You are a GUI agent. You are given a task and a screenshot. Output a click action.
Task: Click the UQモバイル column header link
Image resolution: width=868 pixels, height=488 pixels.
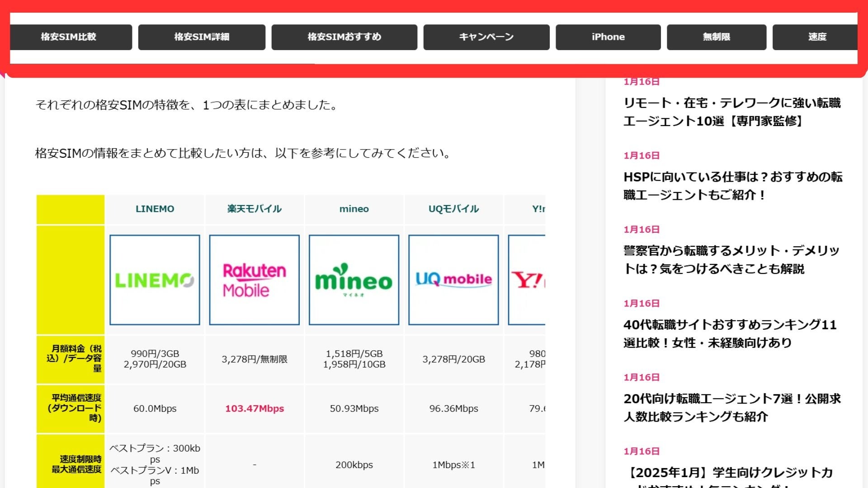pyautogui.click(x=453, y=209)
